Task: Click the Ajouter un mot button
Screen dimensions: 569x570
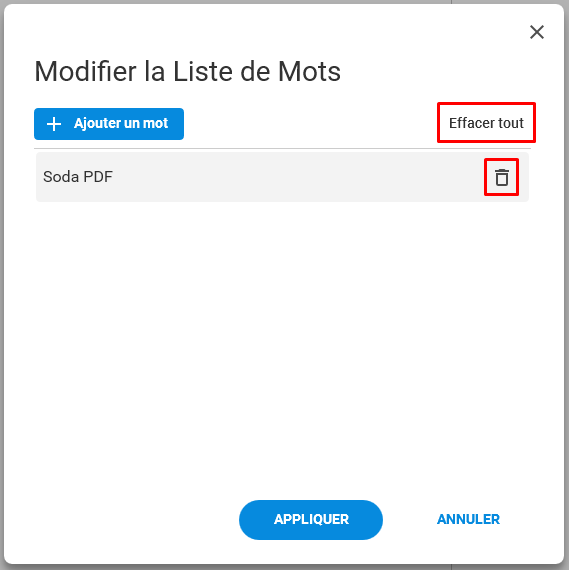Action: click(x=109, y=124)
